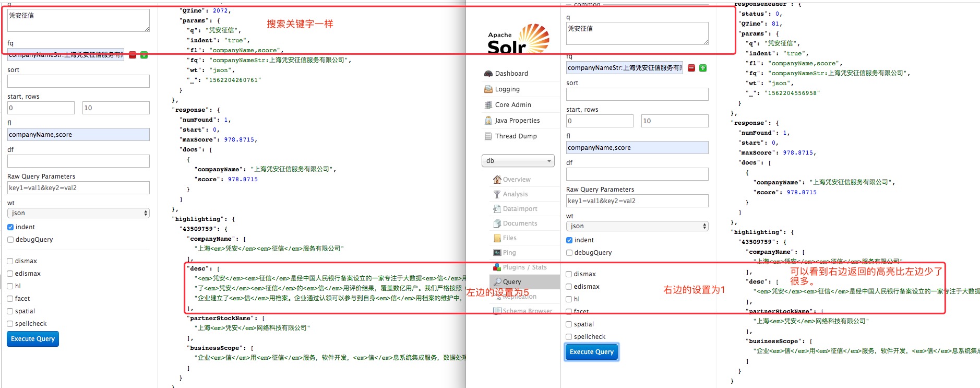The height and width of the screenshot is (388, 980).
Task: Click QTime value 2072 in left response
Action: click(x=220, y=10)
